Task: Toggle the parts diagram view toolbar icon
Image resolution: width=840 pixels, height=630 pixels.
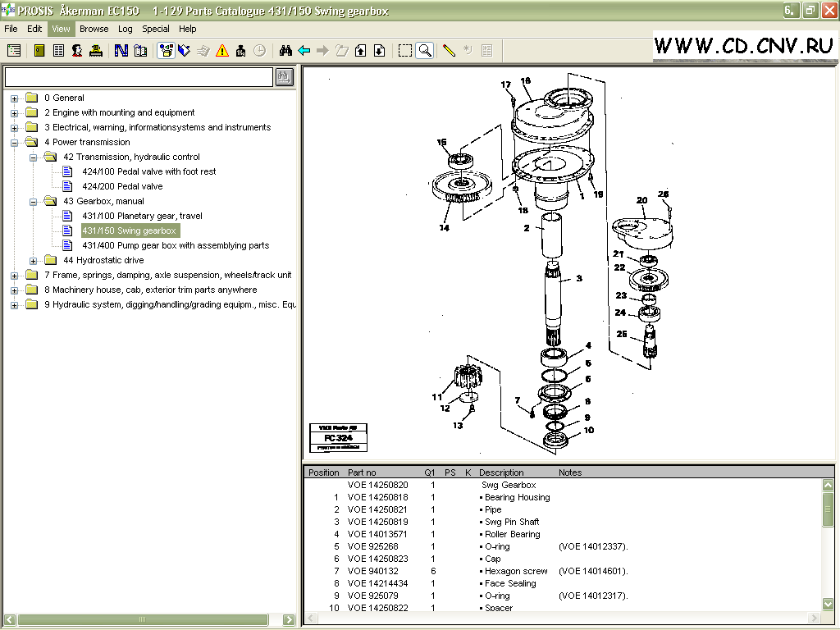Action: pyautogui.click(x=166, y=51)
